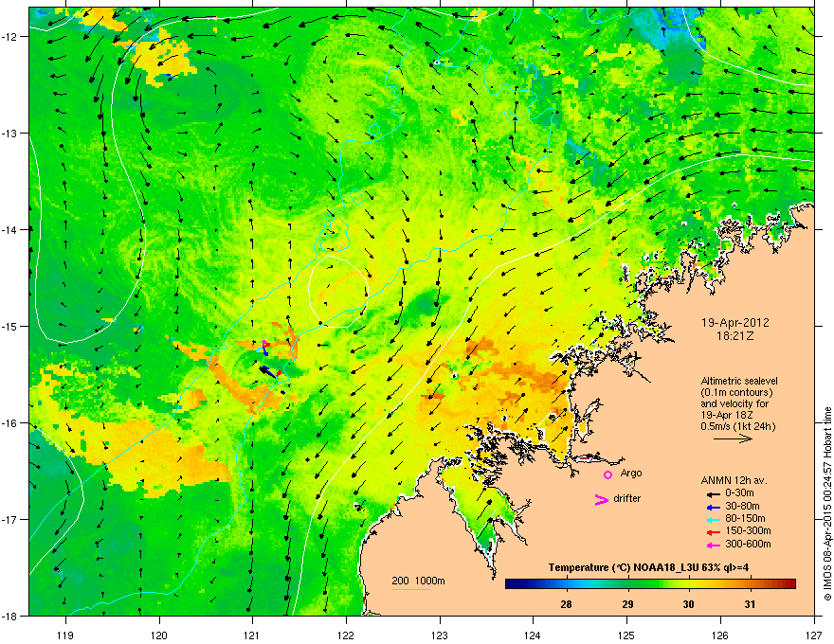834x644 pixels.
Task: Click latitude axis label -17
Action: point(10,519)
